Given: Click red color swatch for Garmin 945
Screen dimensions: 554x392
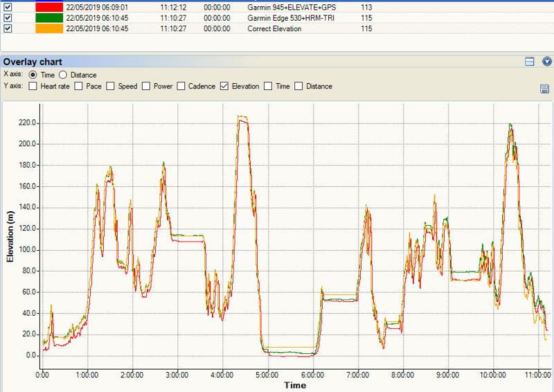Looking at the screenshot, I should pos(49,7).
